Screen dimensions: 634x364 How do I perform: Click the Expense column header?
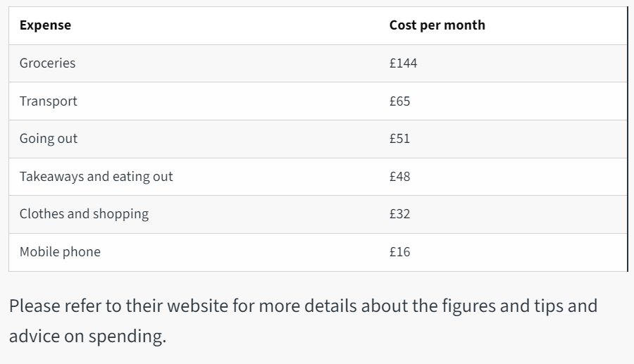[45, 25]
